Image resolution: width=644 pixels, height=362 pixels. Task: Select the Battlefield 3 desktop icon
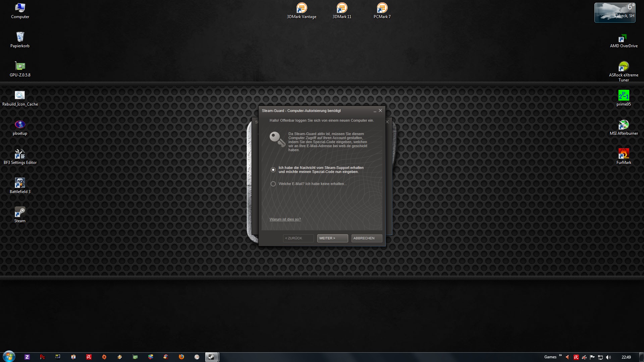click(20, 186)
